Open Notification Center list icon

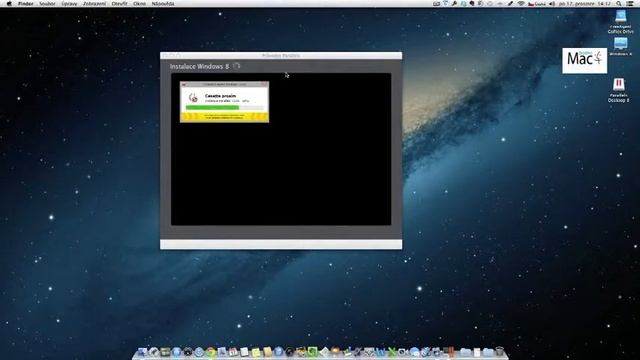[629, 4]
